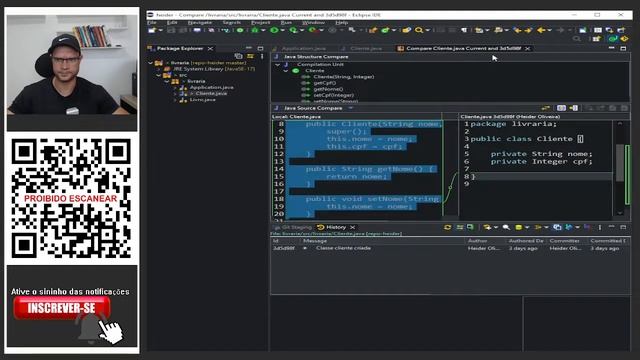
Task: Open Package Explorer view menu dots
Action: pyautogui.click(x=262, y=56)
